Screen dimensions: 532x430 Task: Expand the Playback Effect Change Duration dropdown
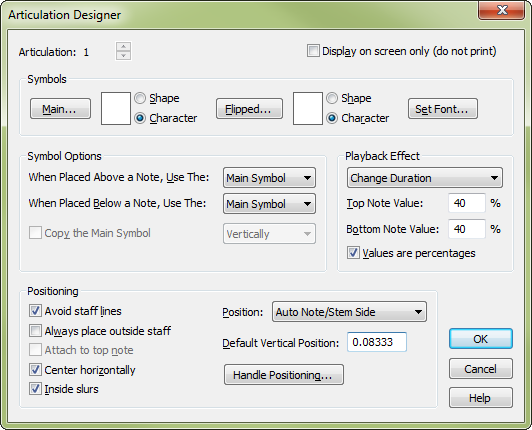425,178
